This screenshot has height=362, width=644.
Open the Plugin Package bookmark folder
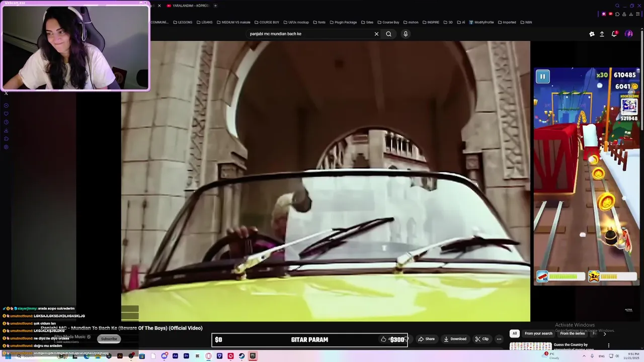click(x=343, y=22)
